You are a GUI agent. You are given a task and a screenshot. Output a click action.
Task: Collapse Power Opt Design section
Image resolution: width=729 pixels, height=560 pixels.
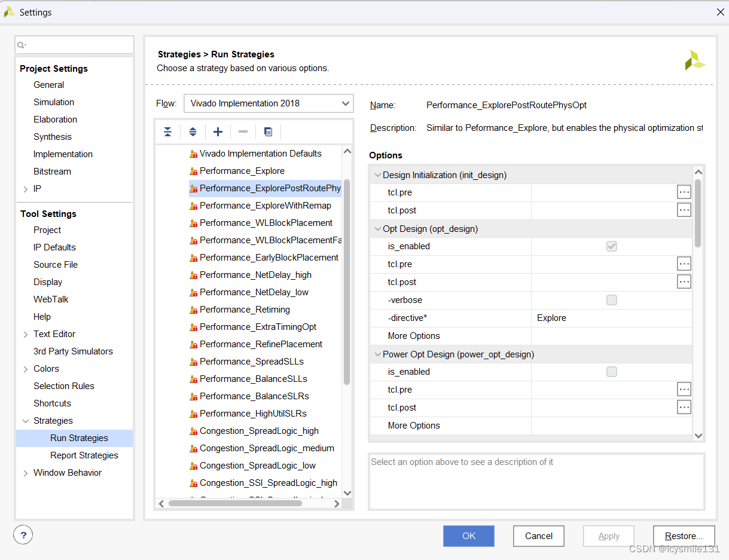coord(377,354)
